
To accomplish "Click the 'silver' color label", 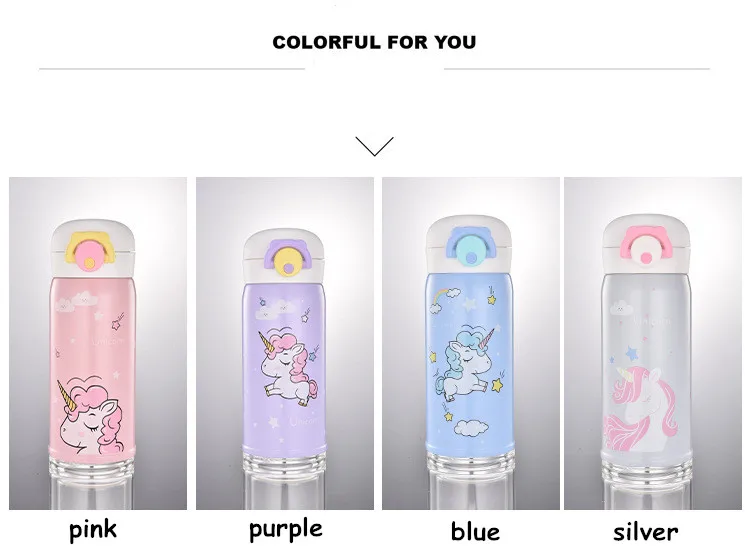I will click(x=645, y=531).
